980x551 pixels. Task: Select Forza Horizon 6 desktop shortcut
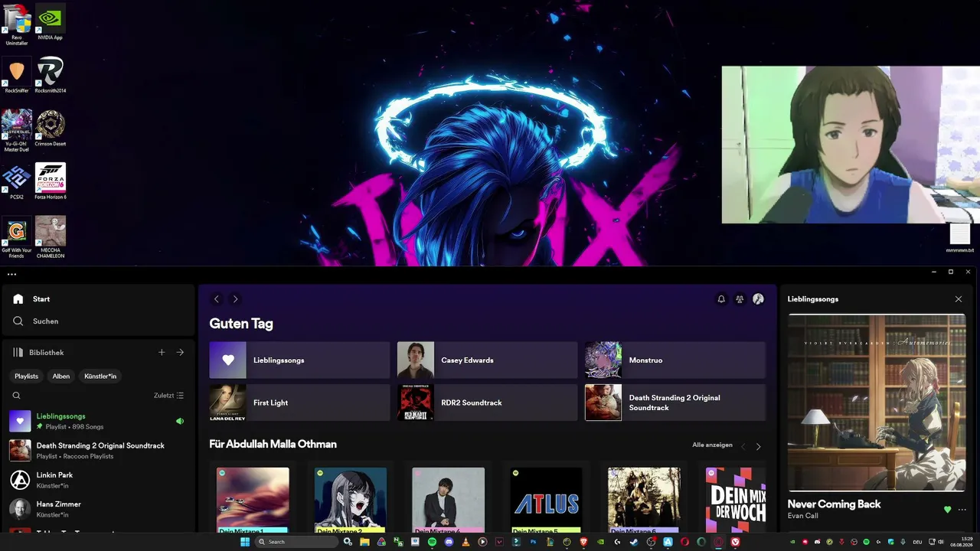coord(51,181)
